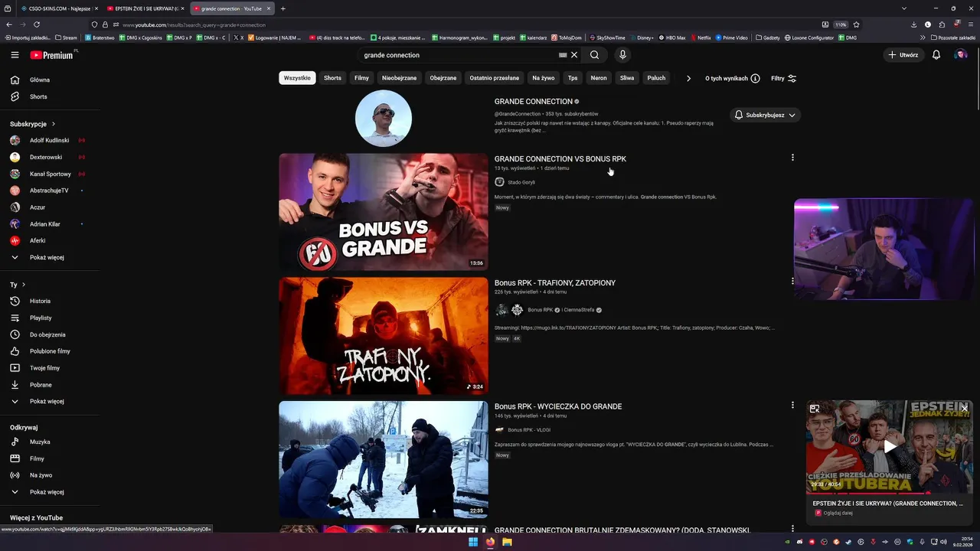The height and width of the screenshot is (551, 980).
Task: Open the Adolf Kudlinski subscription
Action: (50, 140)
